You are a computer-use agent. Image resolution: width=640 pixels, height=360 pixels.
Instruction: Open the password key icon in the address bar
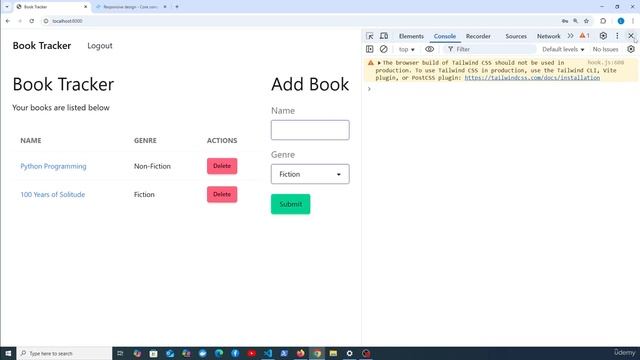[564, 21]
